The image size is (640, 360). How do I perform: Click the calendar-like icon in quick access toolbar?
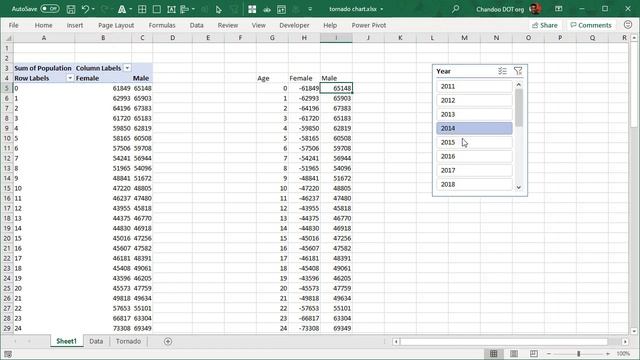[282, 9]
